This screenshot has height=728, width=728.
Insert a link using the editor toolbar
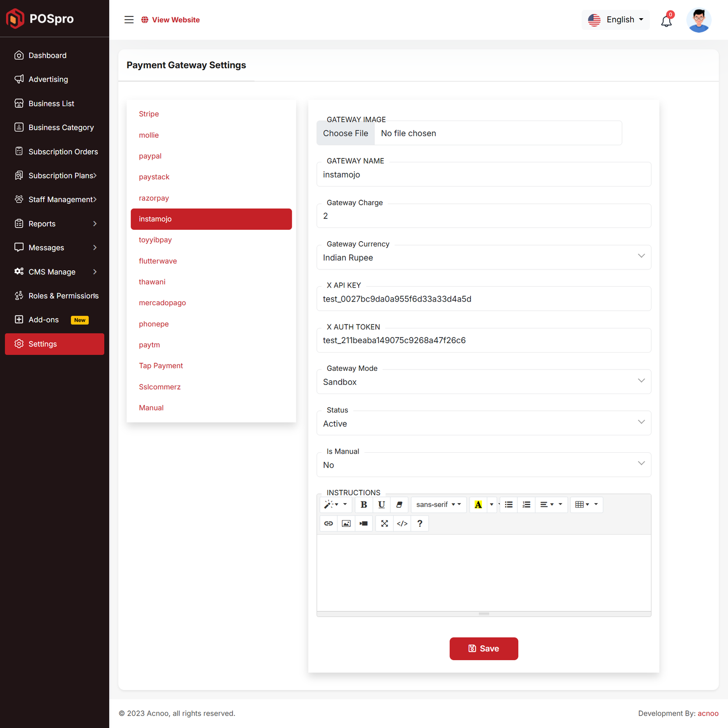click(x=329, y=524)
